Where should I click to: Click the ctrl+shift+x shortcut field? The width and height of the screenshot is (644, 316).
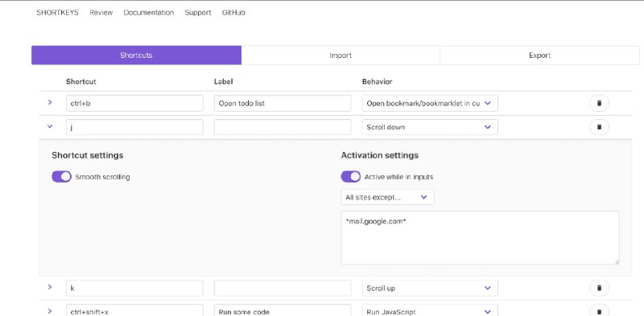[x=134, y=310]
